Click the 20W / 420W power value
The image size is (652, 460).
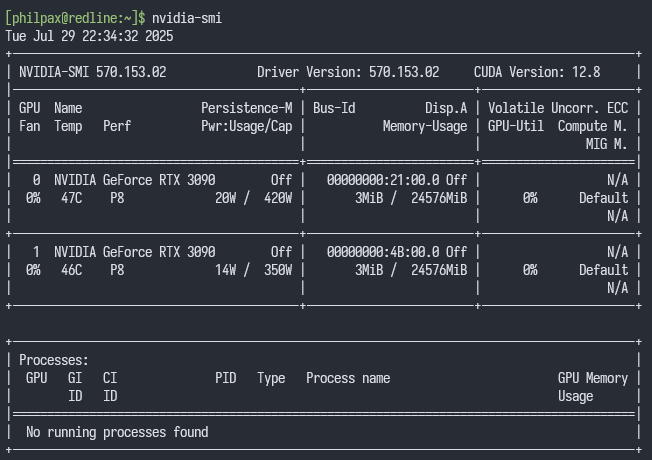click(x=254, y=198)
